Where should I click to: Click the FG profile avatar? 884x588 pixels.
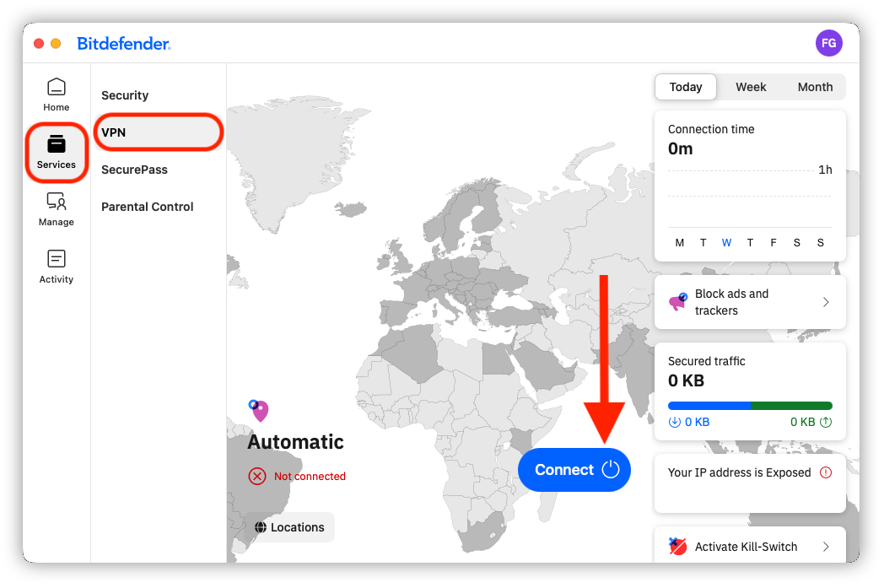coord(828,43)
